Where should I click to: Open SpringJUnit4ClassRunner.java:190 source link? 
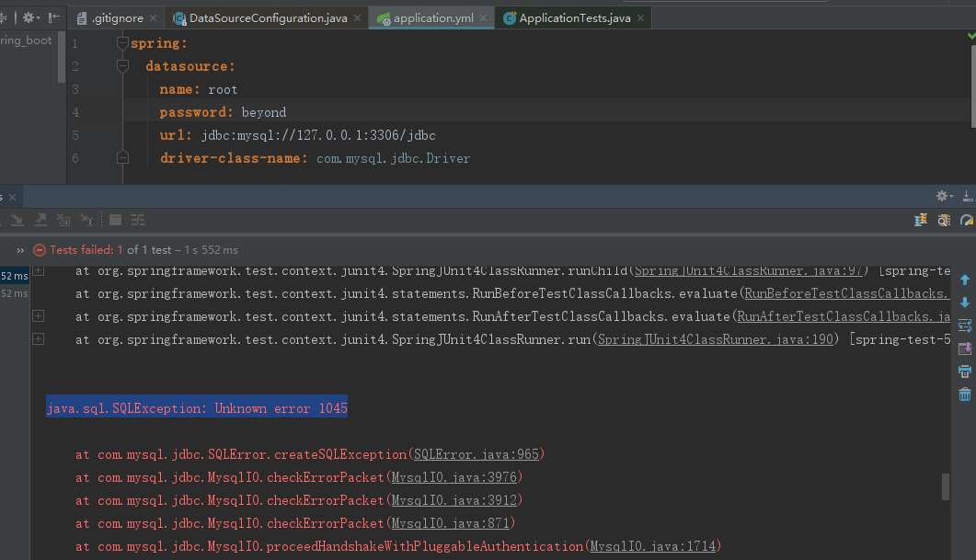point(715,339)
